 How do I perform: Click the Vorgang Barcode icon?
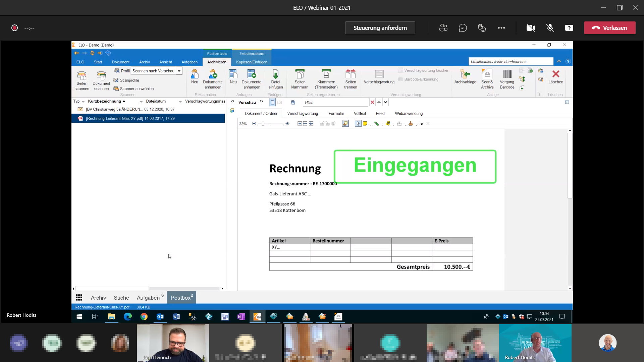tap(507, 74)
